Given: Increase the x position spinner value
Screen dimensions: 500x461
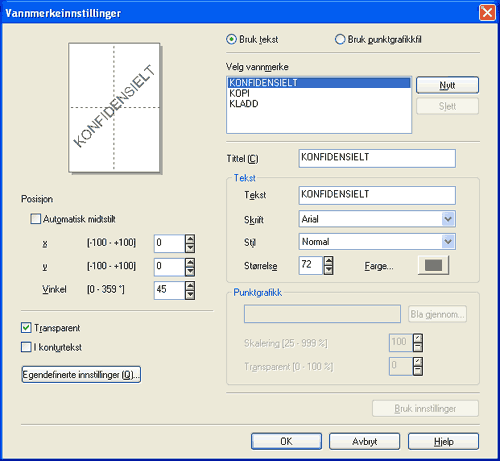Looking at the screenshot, I should click(190, 239).
